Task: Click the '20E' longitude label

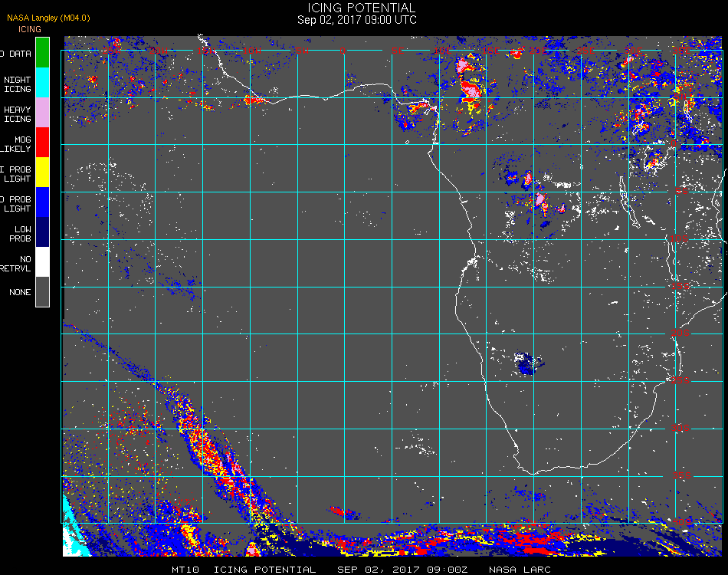Action: pyautogui.click(x=538, y=50)
